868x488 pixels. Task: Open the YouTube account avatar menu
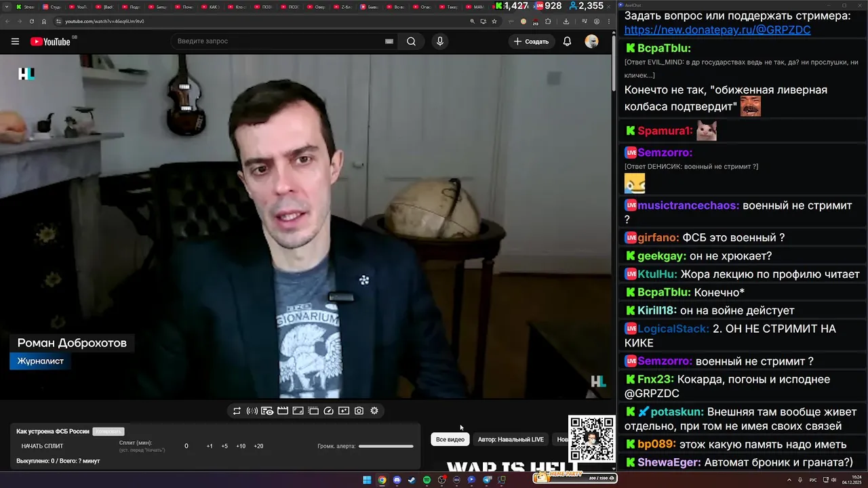click(592, 41)
